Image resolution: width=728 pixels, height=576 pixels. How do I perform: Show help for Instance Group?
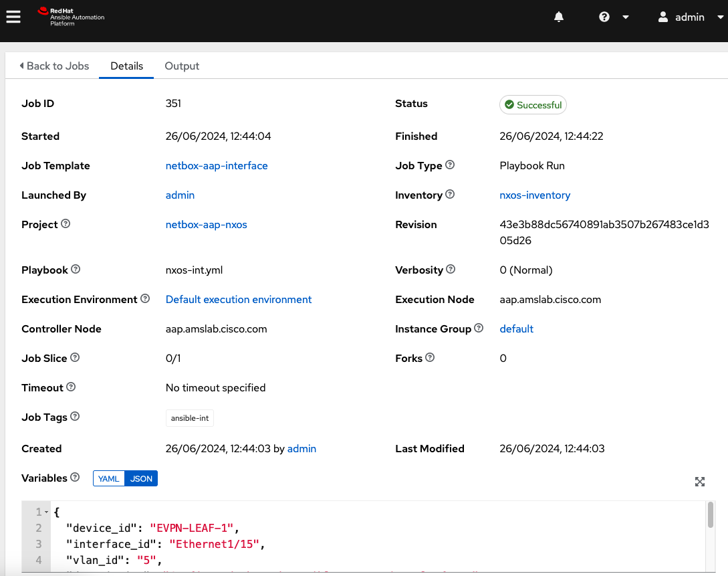pyautogui.click(x=479, y=328)
